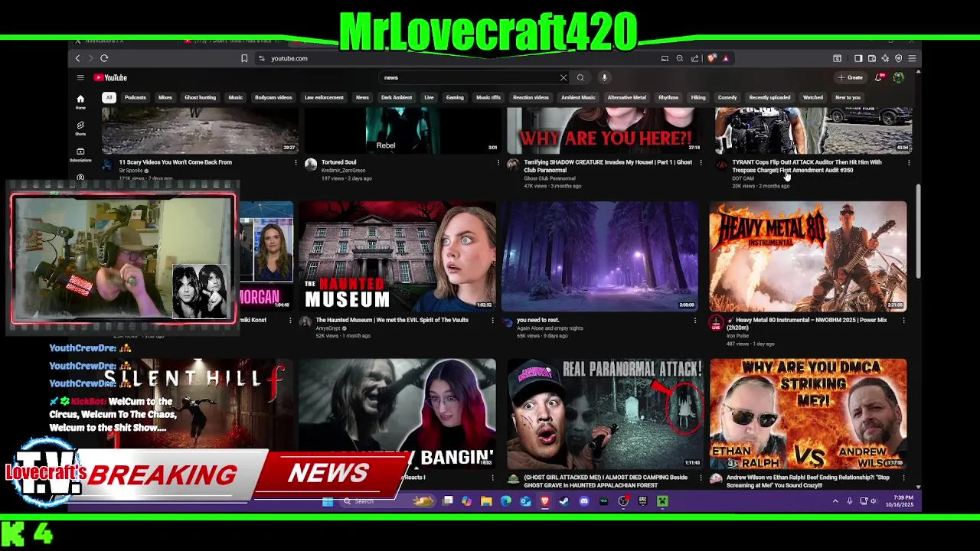Open Brave Leo AI star icon
The height and width of the screenshot is (551, 980).
click(x=885, y=58)
